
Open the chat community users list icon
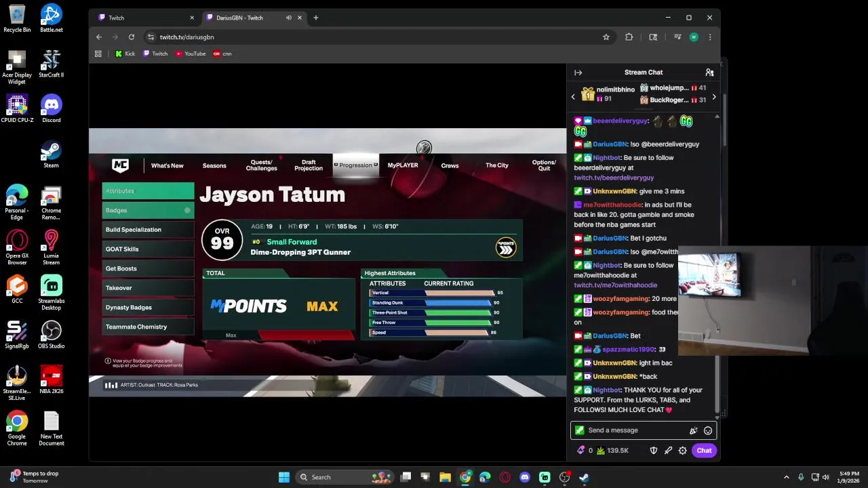coord(709,73)
